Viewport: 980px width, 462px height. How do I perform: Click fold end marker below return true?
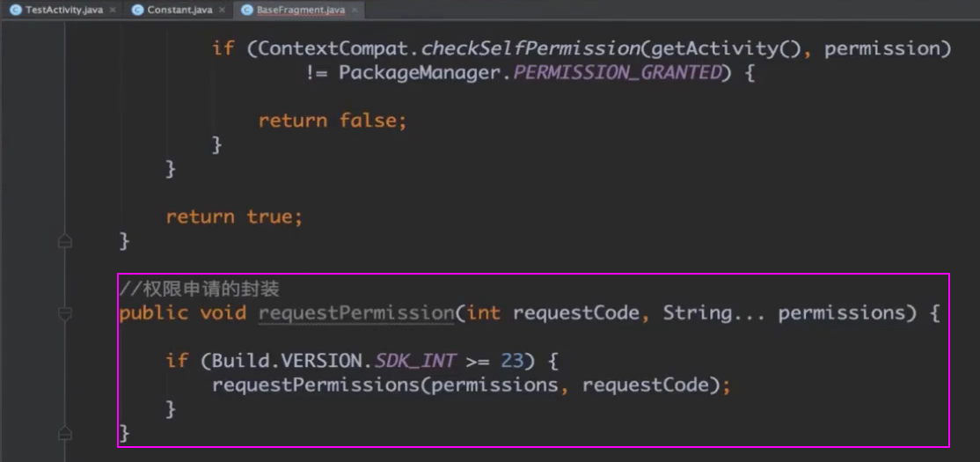tap(64, 241)
